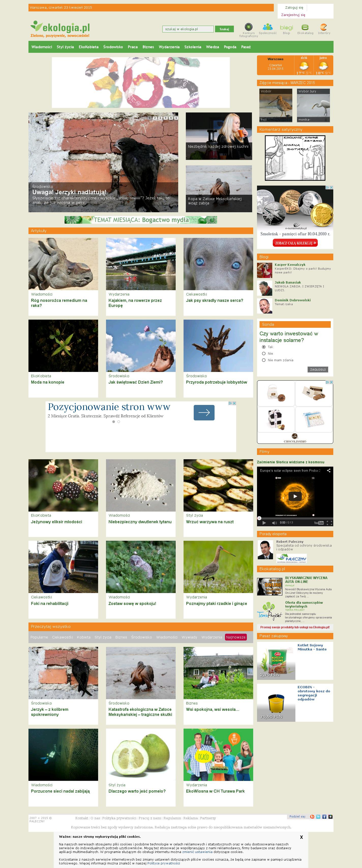Open the Pogoda menu item

click(x=230, y=47)
